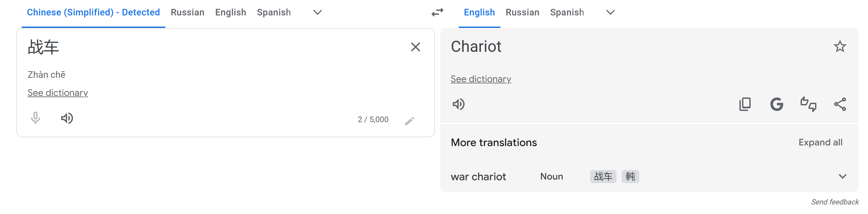868x214 pixels.
Task: Clear the source text
Action: pyautogui.click(x=416, y=47)
